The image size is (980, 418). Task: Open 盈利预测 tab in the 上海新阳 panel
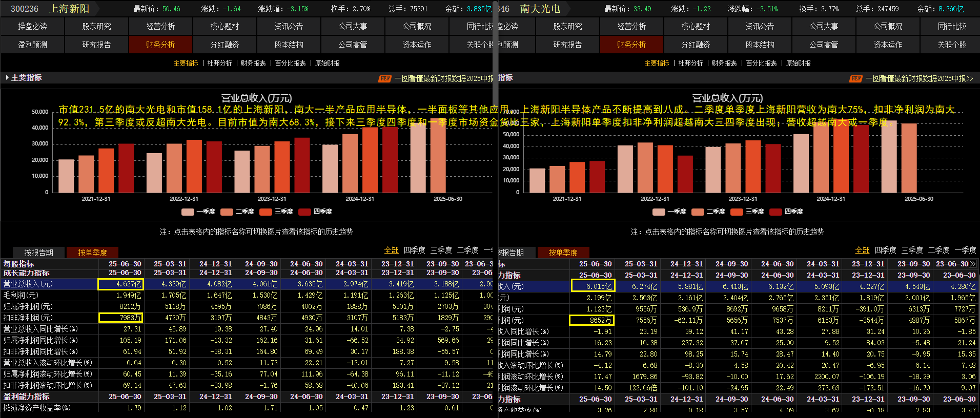tap(33, 45)
